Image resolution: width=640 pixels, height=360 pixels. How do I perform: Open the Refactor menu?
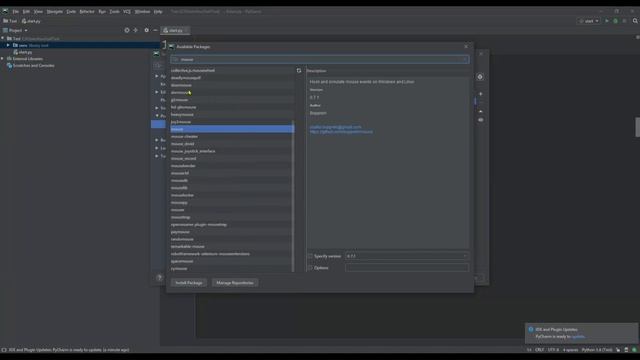87,11
